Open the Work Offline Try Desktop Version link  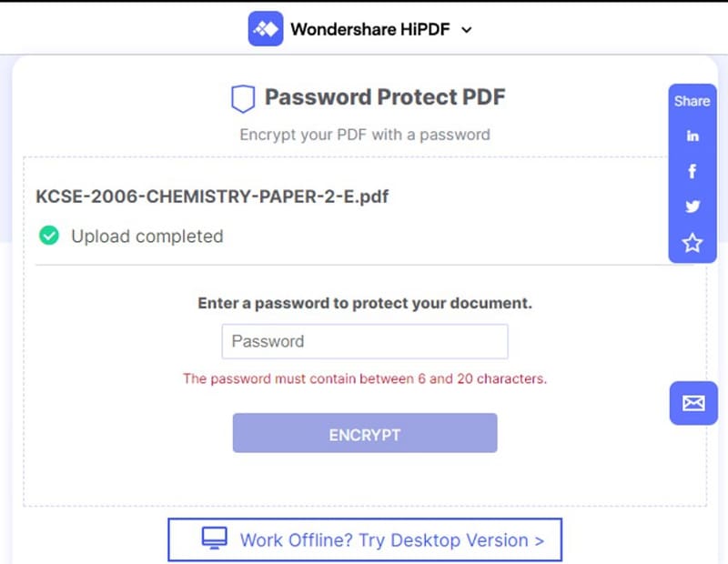click(x=391, y=540)
